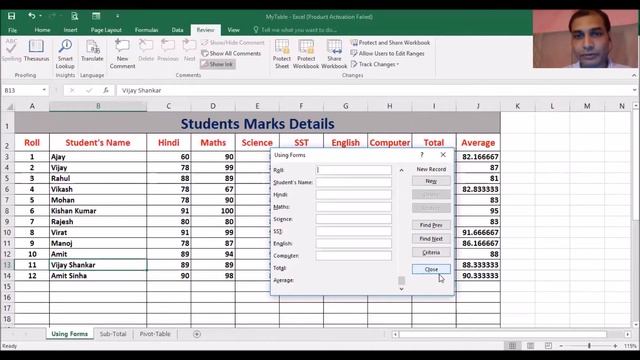Click Find Next in the form dialog
640x360 pixels.
pyautogui.click(x=431, y=239)
